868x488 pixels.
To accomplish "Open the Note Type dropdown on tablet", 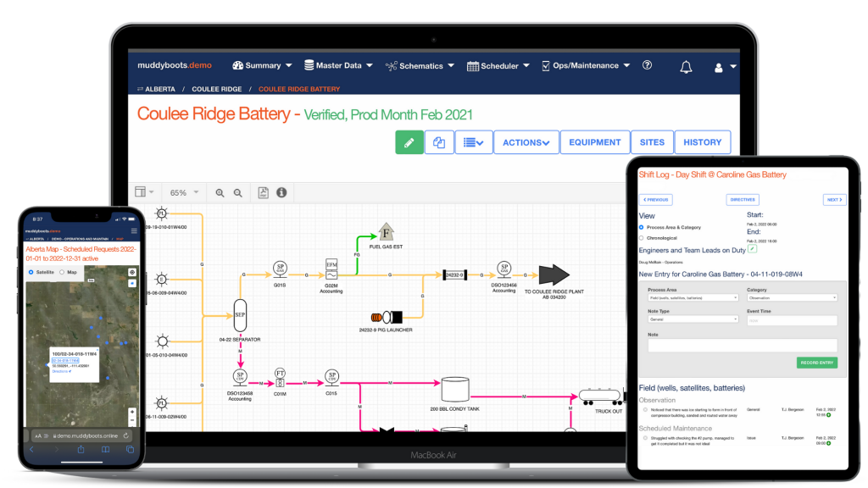I will [693, 319].
